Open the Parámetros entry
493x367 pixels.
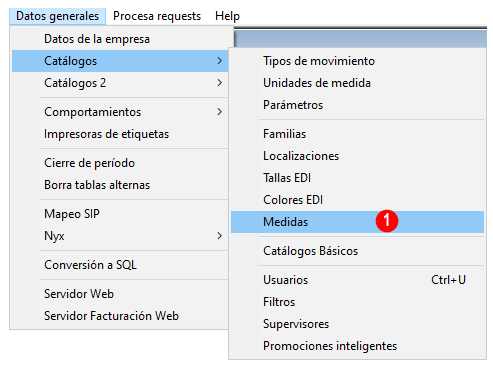click(357, 105)
